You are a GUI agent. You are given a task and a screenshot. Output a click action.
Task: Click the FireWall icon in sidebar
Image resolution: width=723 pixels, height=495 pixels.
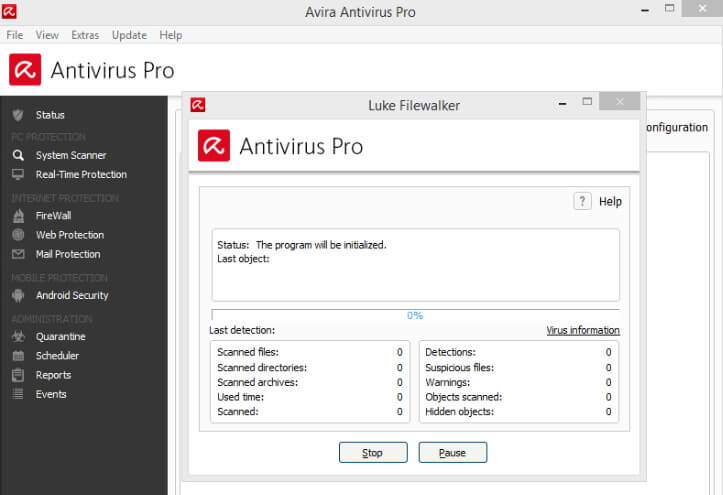(18, 215)
